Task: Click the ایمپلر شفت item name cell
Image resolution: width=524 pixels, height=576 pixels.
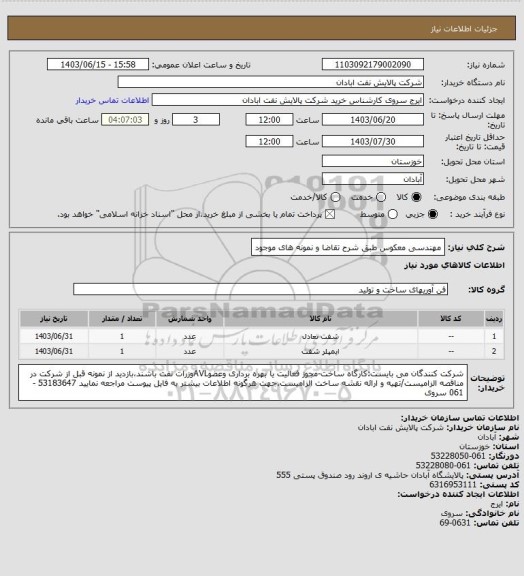Action: tap(320, 352)
